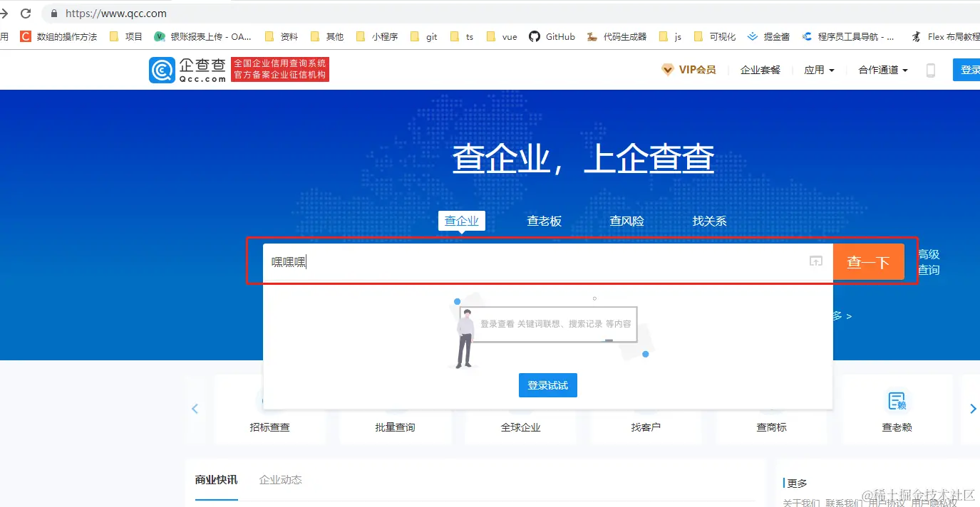Select the 查老板 search tab
The width and height of the screenshot is (980, 507).
545,221
